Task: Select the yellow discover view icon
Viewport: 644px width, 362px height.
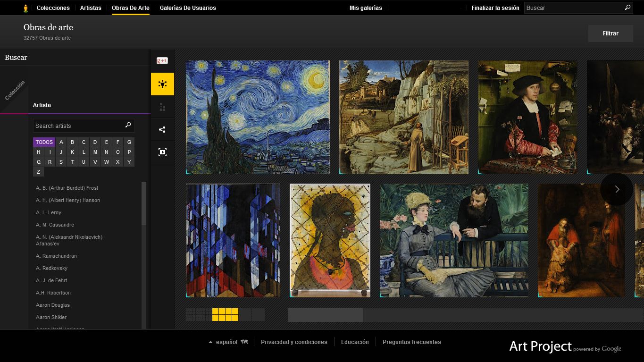Action: point(162,84)
